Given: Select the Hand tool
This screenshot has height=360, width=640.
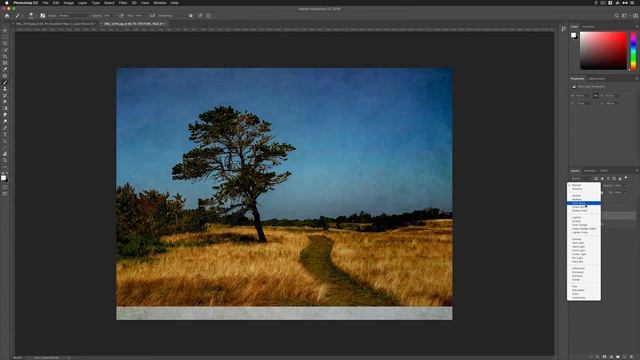Looking at the screenshot, I should pos(5,154).
